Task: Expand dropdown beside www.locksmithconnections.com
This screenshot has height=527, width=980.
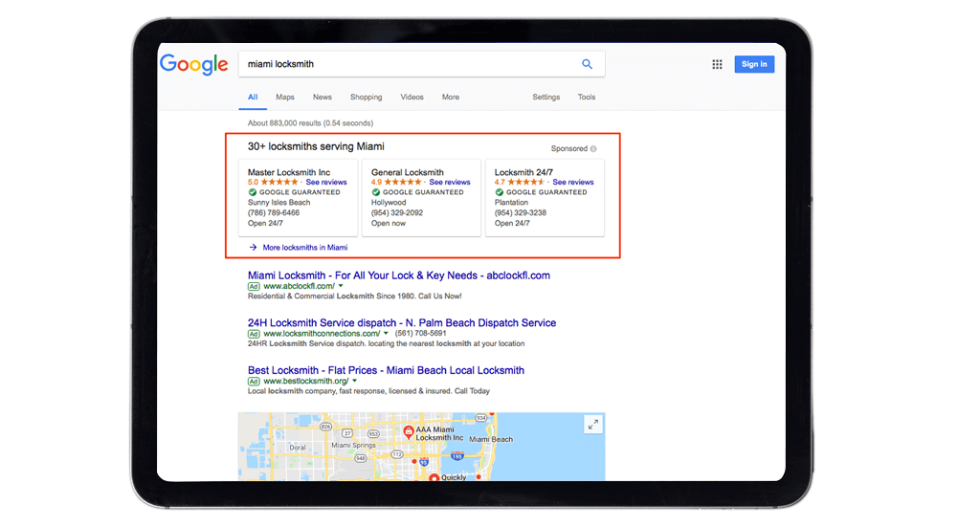Action: pos(386,334)
